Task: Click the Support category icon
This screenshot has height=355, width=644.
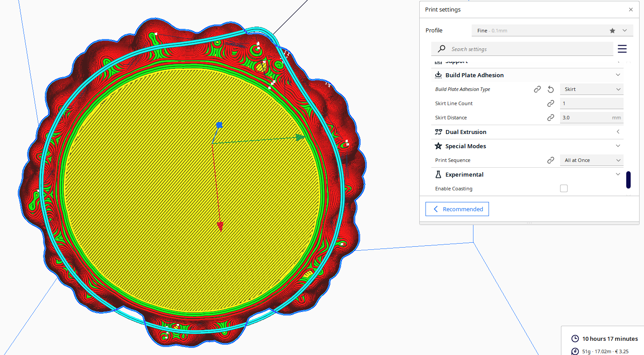Action: click(438, 62)
